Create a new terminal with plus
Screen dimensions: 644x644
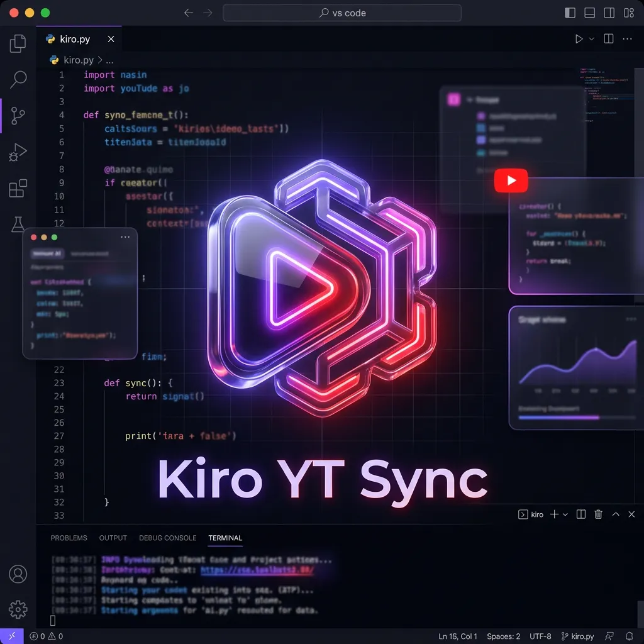[554, 514]
